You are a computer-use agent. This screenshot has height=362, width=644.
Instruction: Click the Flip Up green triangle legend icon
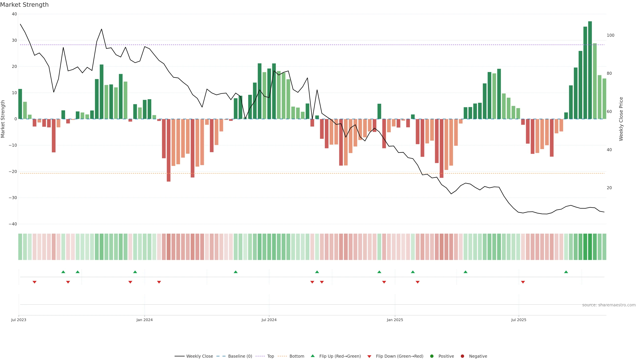[x=312, y=356]
